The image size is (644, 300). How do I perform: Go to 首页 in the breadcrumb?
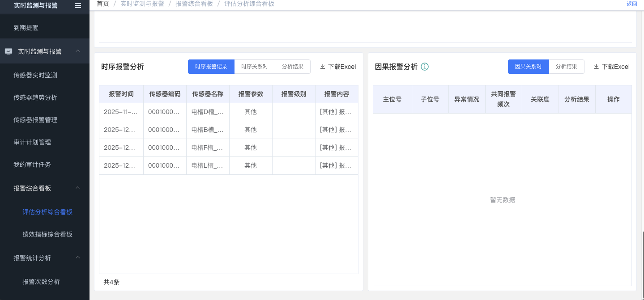[x=103, y=4]
